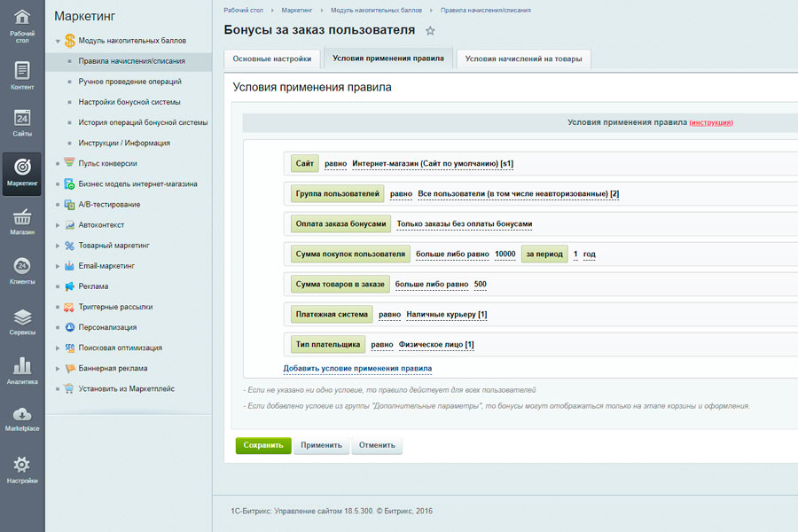Open the Магазин section in the sidebar

pos(20,217)
